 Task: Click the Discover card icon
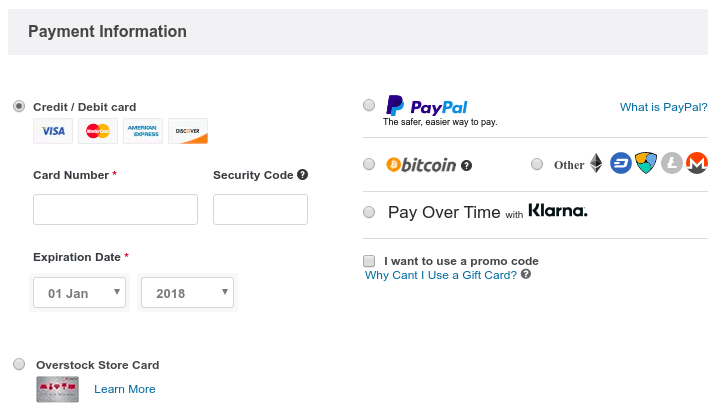(x=187, y=131)
